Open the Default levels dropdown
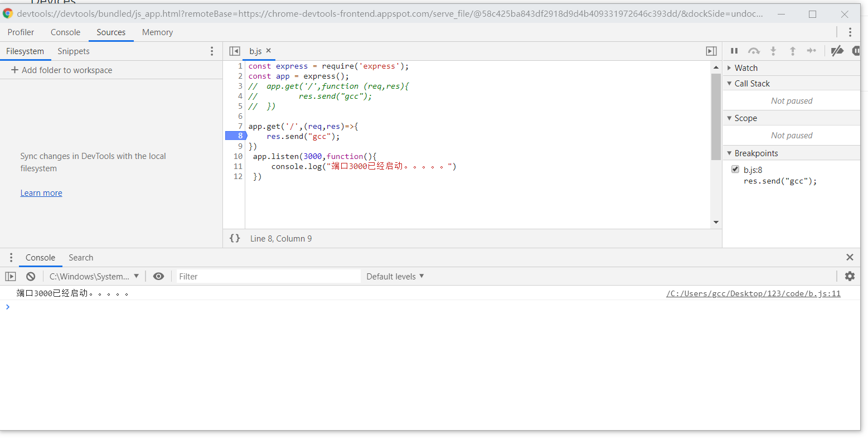The width and height of the screenshot is (868, 439). [x=395, y=276]
